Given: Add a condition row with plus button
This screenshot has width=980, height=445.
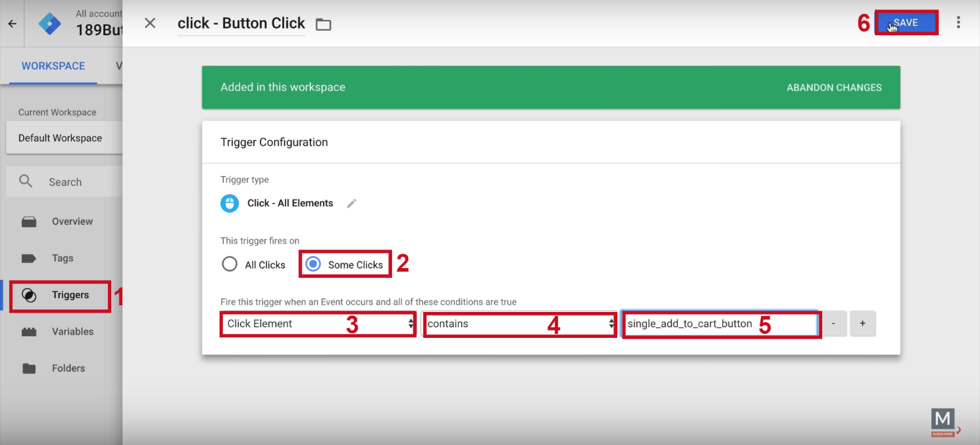Looking at the screenshot, I should tap(862, 324).
